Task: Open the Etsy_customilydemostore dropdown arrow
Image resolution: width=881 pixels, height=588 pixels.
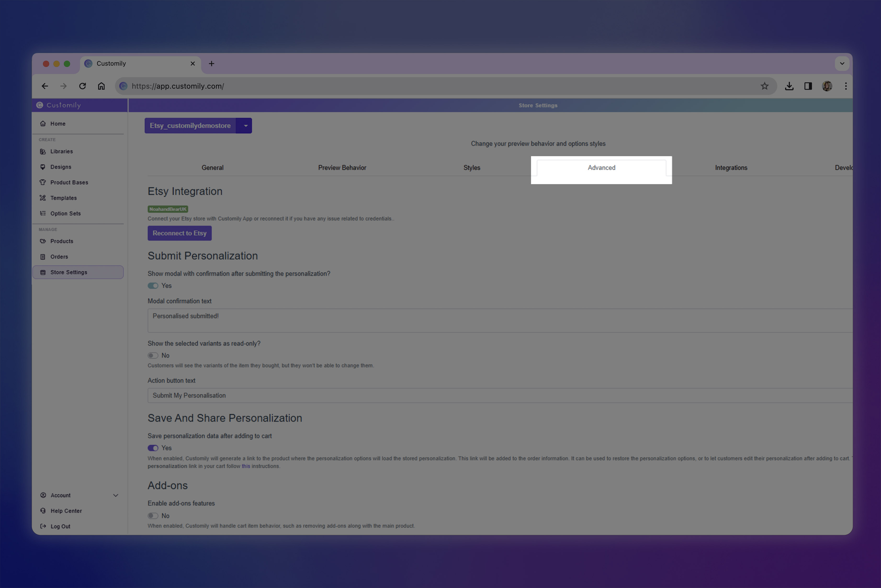Action: pos(245,126)
